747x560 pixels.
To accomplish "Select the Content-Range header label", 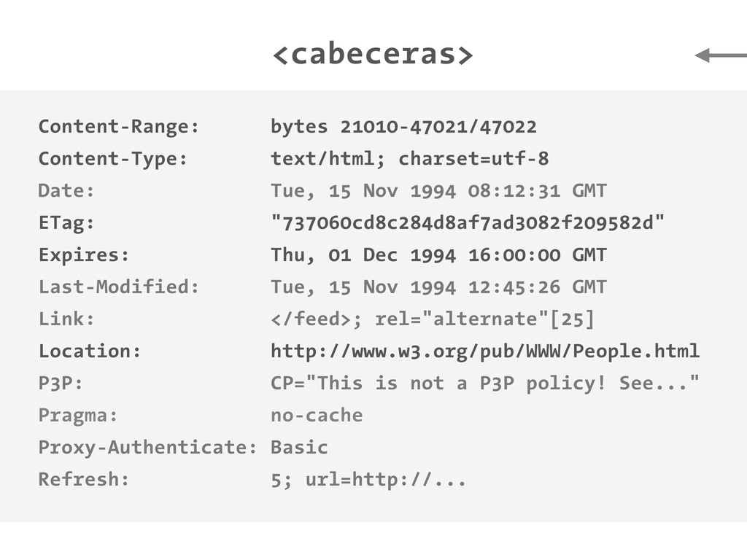I will pyautogui.click(x=119, y=127).
